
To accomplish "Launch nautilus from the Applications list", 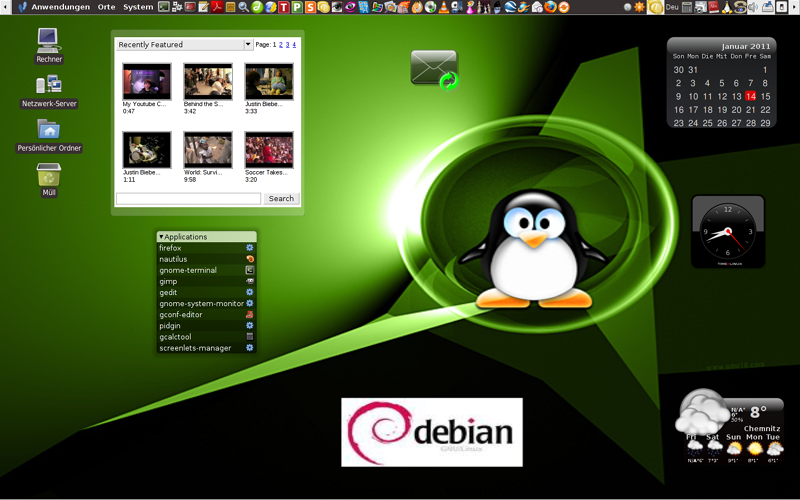I will (x=206, y=259).
